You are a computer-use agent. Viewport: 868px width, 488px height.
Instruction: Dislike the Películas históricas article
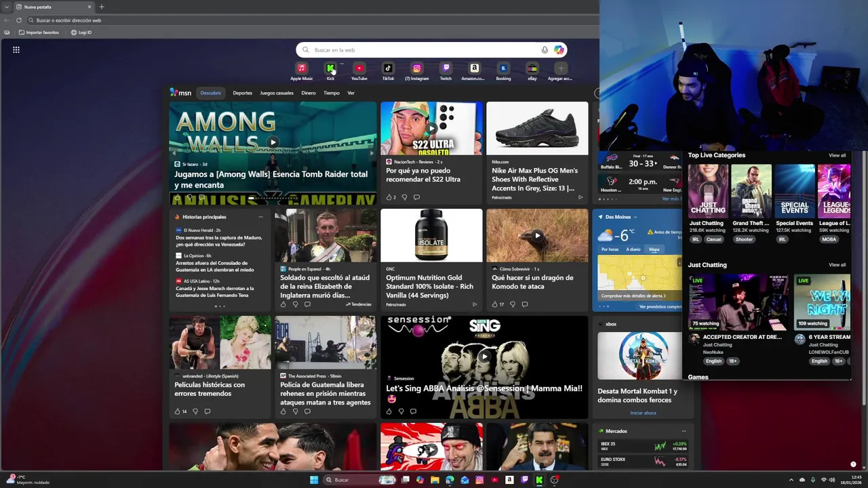pos(195,411)
